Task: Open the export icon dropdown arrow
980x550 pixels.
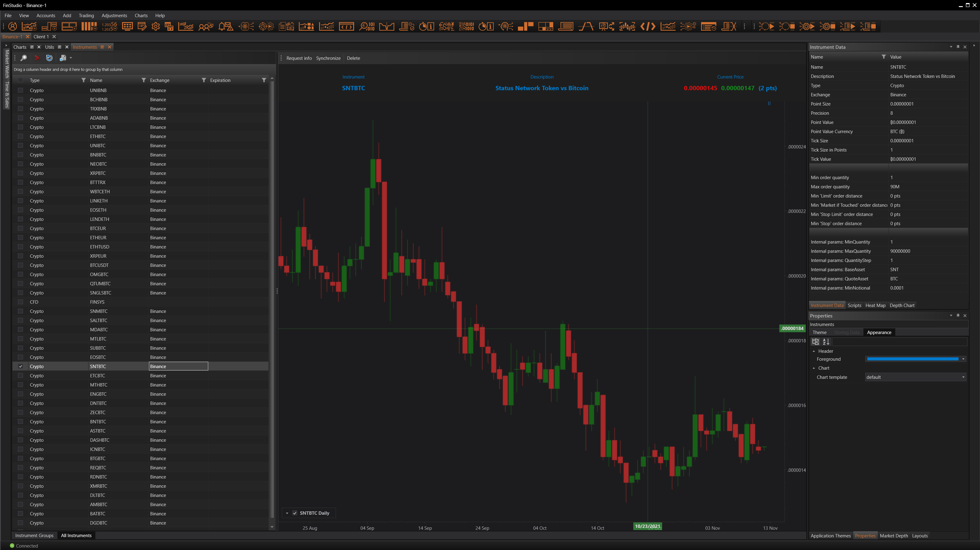Action: pyautogui.click(x=71, y=58)
